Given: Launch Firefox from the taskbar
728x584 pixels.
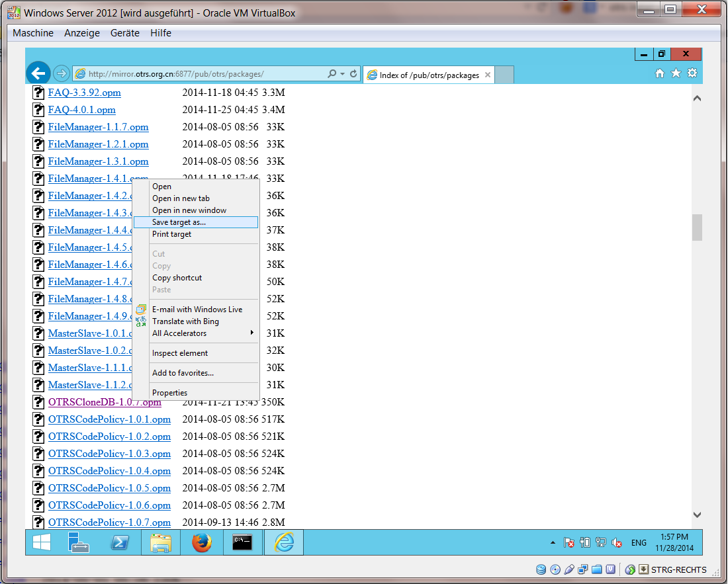Looking at the screenshot, I should click(x=202, y=542).
